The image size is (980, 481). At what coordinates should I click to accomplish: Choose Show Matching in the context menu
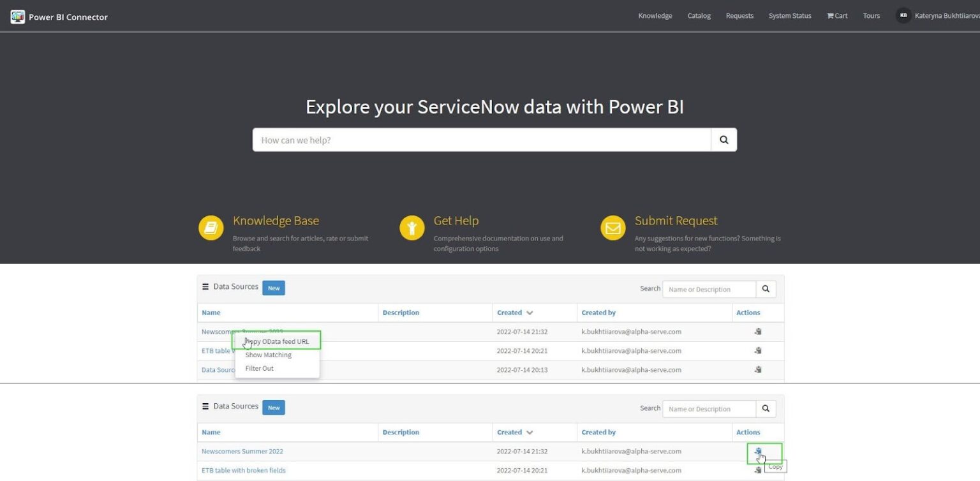point(268,355)
